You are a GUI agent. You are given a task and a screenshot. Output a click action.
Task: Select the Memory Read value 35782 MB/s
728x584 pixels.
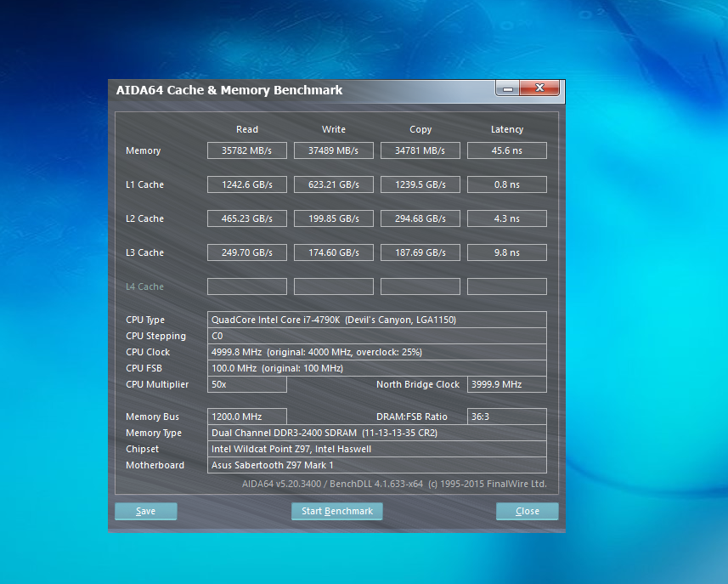247,150
